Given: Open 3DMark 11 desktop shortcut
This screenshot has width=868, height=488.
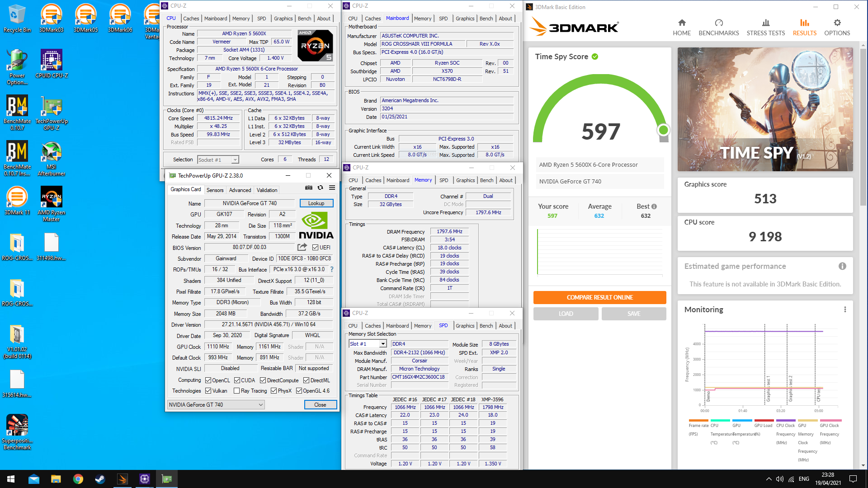Looking at the screenshot, I should click(x=17, y=201).
